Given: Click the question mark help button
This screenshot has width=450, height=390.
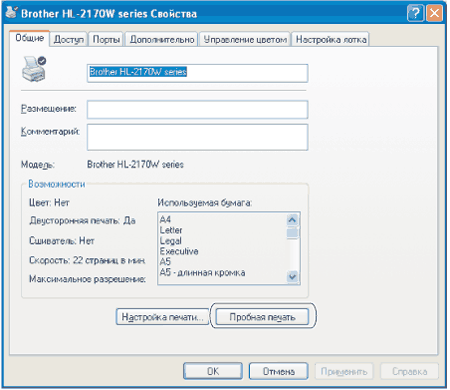Looking at the screenshot, I should [x=415, y=14].
